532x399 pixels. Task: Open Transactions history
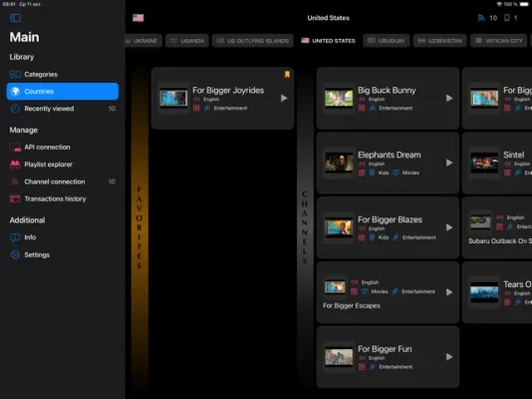tap(63, 199)
